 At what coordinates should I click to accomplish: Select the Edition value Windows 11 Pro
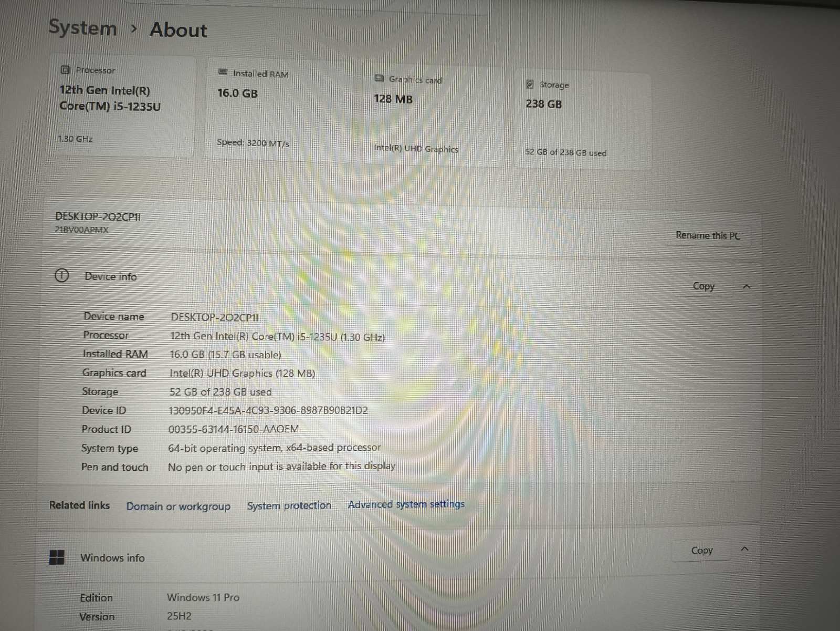[x=203, y=597]
